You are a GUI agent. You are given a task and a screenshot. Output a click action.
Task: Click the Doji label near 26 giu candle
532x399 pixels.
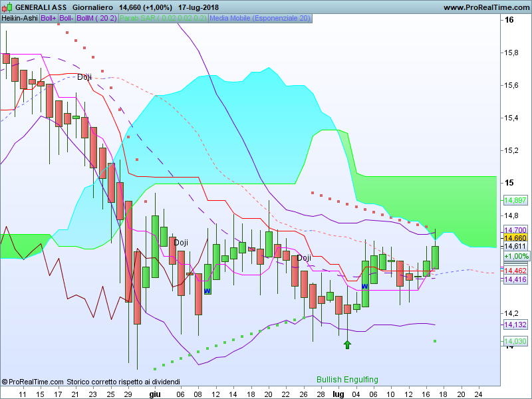point(304,258)
